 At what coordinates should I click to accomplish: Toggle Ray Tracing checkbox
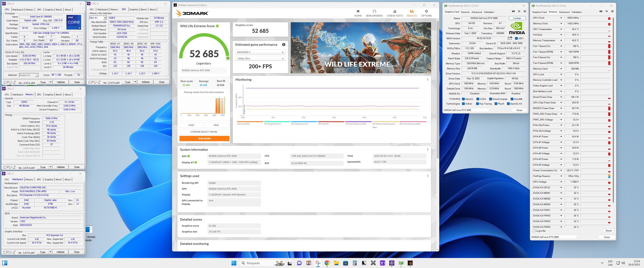(x=477, y=104)
